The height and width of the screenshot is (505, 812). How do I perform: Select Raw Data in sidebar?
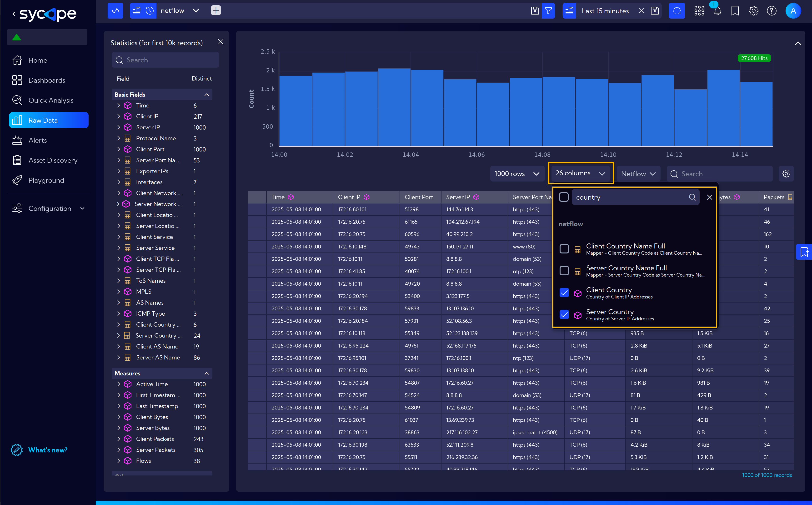point(49,120)
